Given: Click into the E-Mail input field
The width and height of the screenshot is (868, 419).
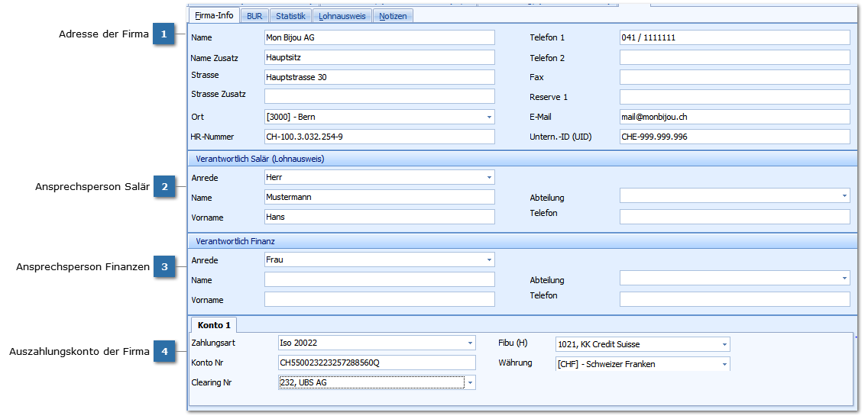Looking at the screenshot, I should click(x=734, y=117).
